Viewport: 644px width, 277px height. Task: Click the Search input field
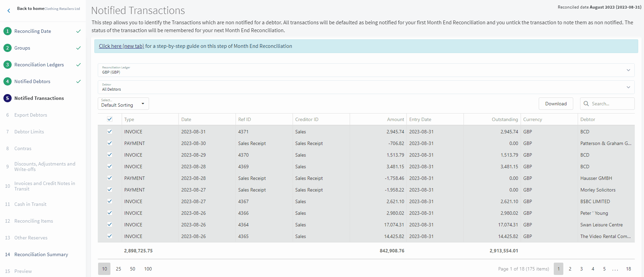coord(607,104)
